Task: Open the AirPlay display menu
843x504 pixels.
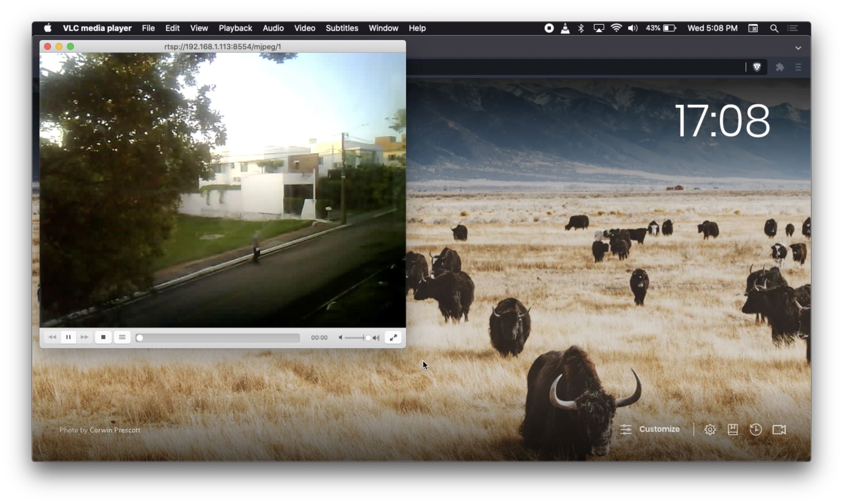Action: 598,28
